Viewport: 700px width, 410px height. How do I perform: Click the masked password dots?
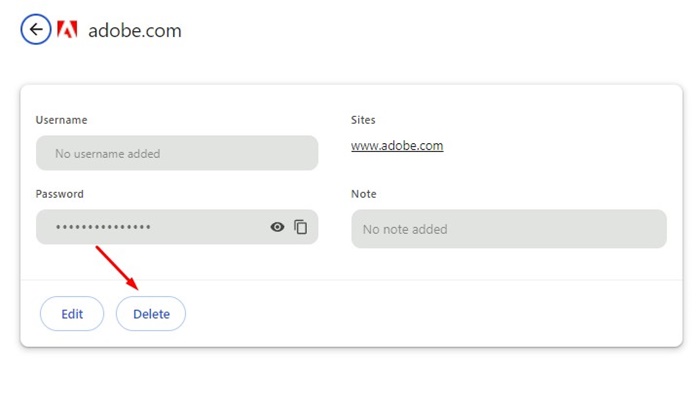[103, 228]
